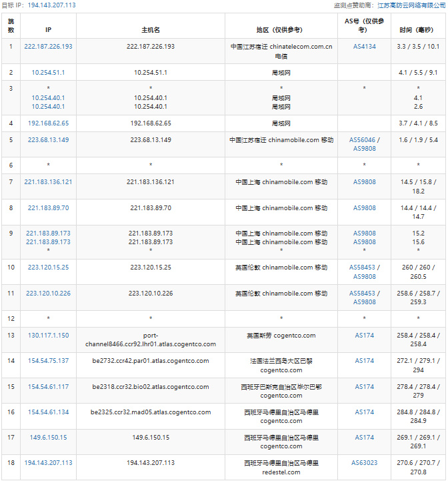Select the time cell 4.1 / 5.5 / 9.1
448x483 pixels.
(418, 73)
